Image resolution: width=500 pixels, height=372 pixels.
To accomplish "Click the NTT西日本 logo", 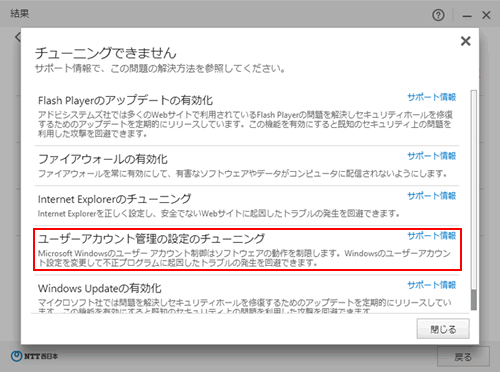I will click(34, 356).
